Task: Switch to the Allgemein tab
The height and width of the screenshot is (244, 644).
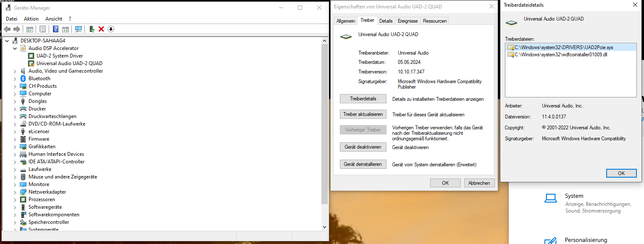Action: pyautogui.click(x=346, y=21)
